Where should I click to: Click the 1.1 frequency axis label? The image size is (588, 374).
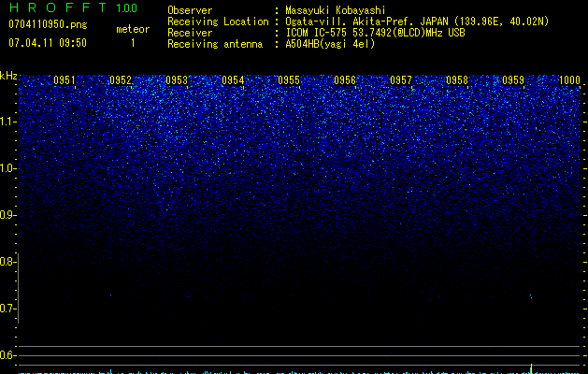pos(7,122)
